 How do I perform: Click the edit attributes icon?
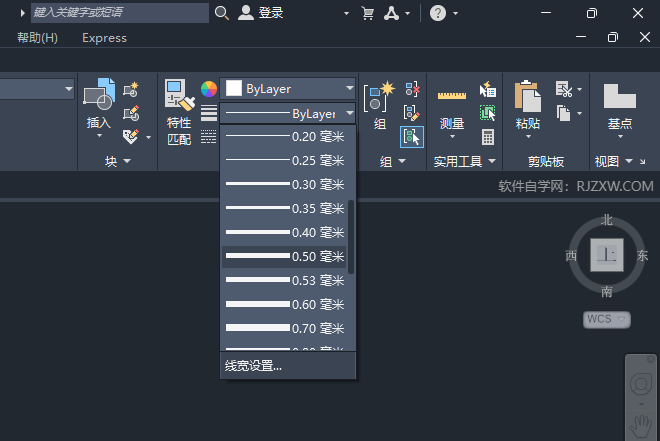pos(131,137)
